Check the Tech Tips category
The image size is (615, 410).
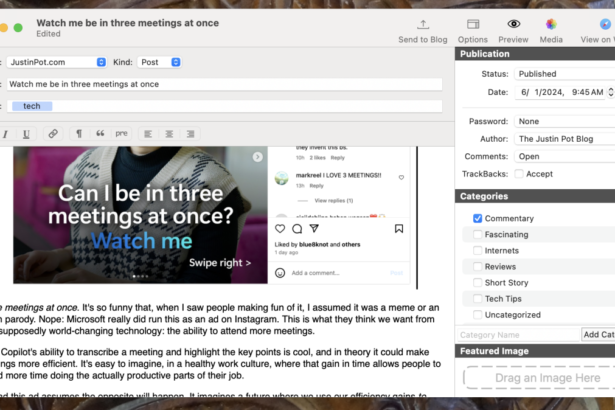pos(478,298)
